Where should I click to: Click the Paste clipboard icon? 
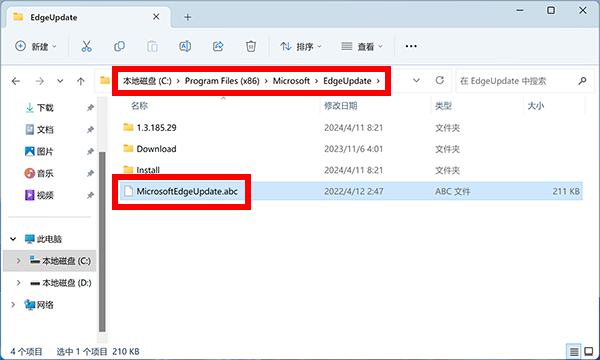152,46
